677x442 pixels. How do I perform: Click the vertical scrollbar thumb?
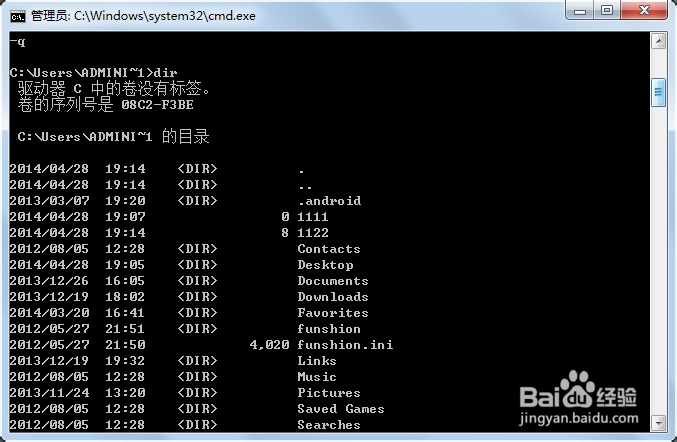[x=658, y=92]
